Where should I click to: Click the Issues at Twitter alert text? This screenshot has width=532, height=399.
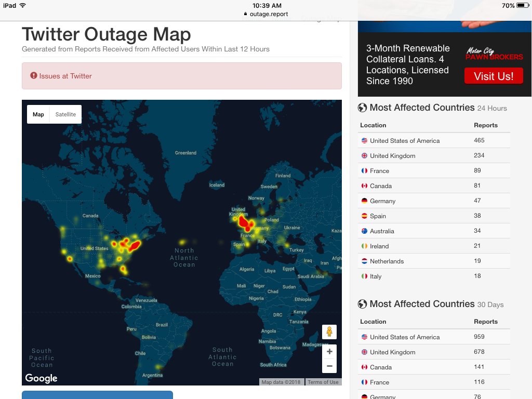coord(65,76)
